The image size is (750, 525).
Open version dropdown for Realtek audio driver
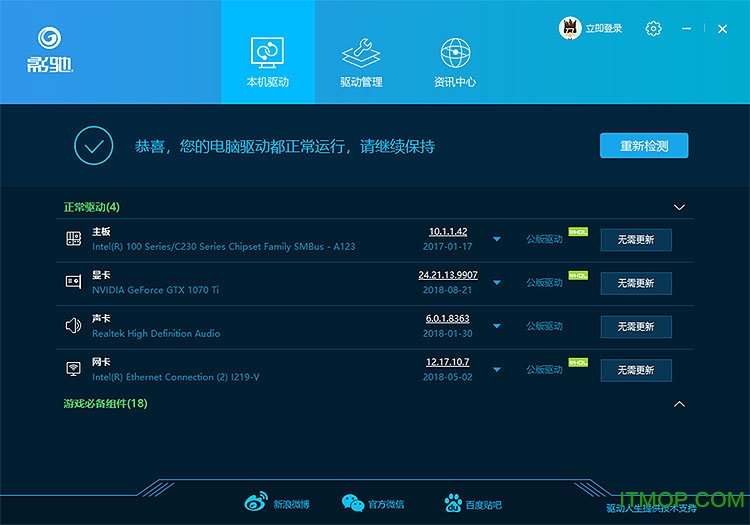(497, 326)
